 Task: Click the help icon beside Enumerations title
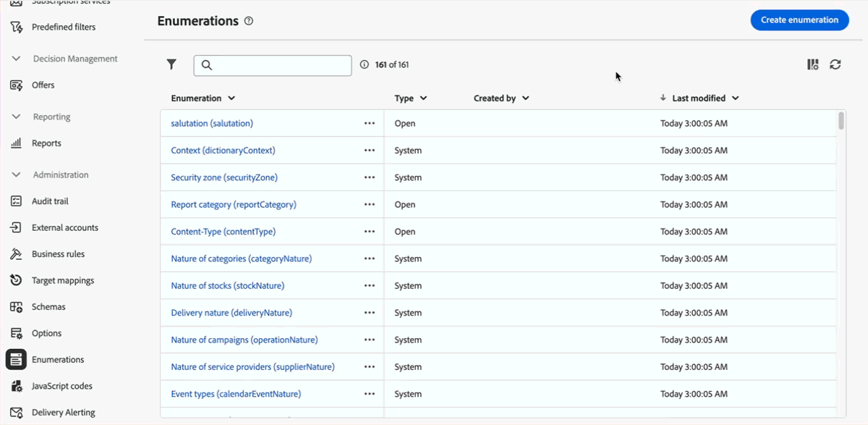249,21
